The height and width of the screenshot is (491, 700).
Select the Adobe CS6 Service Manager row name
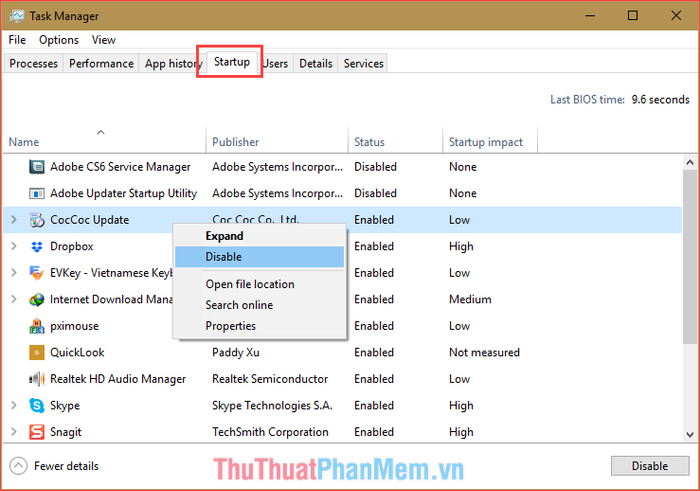(x=120, y=167)
